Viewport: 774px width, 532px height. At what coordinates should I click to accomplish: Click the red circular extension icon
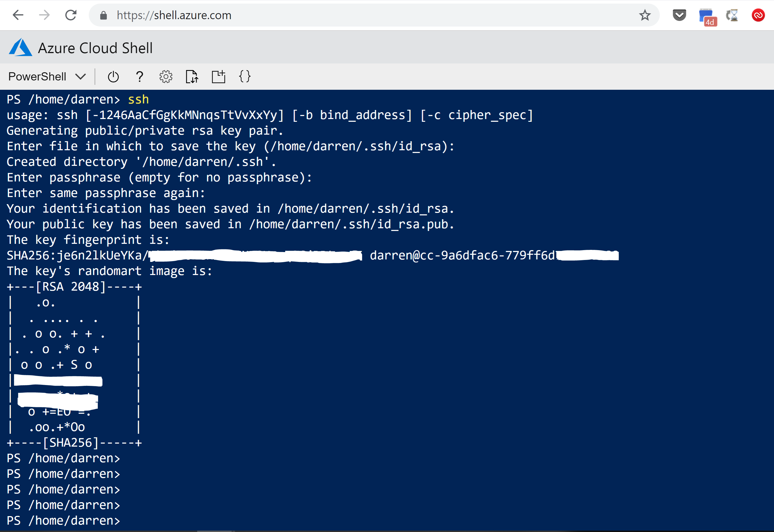(758, 15)
